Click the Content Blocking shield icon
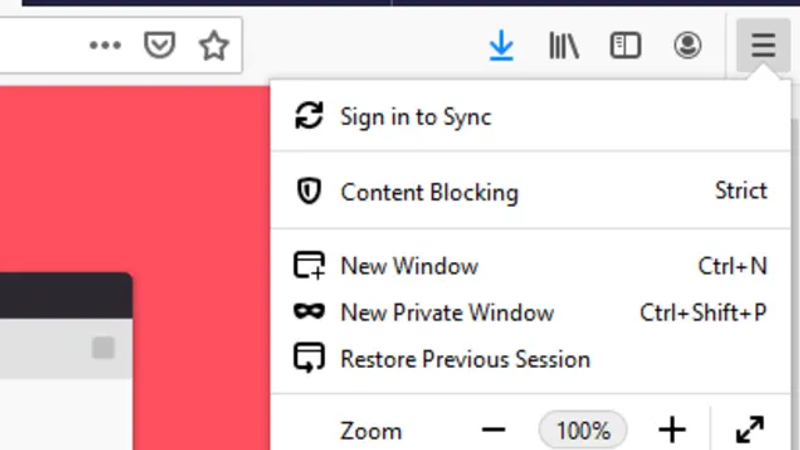The height and width of the screenshot is (450, 800). [x=309, y=192]
